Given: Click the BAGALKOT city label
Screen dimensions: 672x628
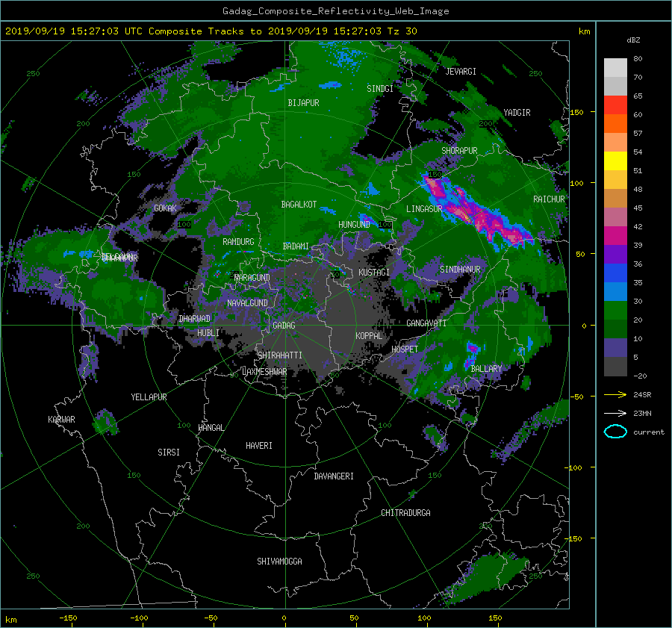Looking at the screenshot, I should coord(299,205).
